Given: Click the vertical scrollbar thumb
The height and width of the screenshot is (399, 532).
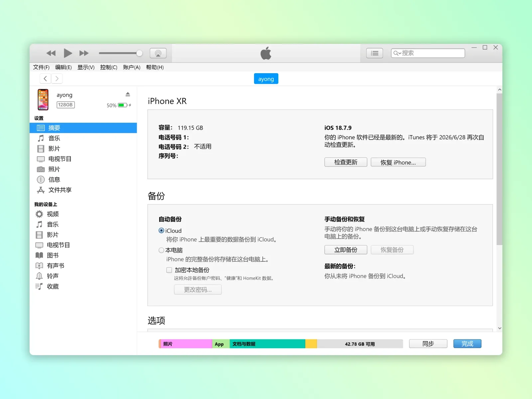Looking at the screenshot, I should pos(499,169).
